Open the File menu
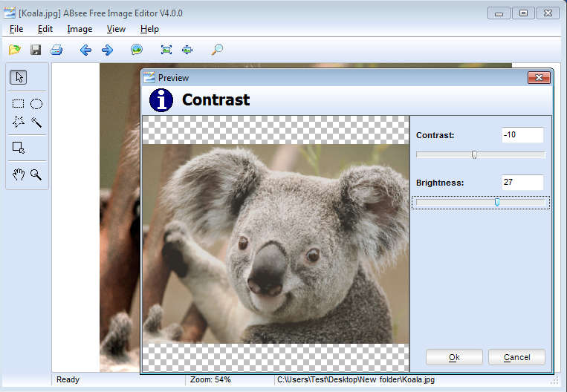 click(x=16, y=29)
